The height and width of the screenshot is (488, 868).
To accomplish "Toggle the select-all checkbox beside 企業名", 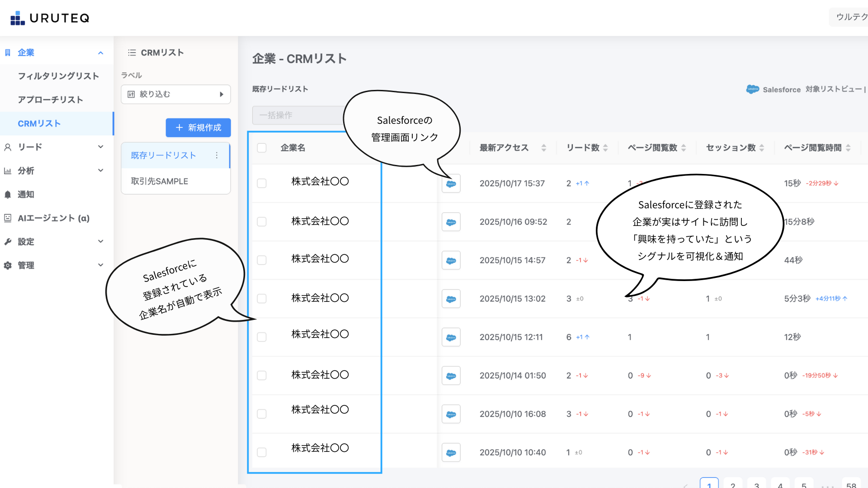I will [262, 148].
